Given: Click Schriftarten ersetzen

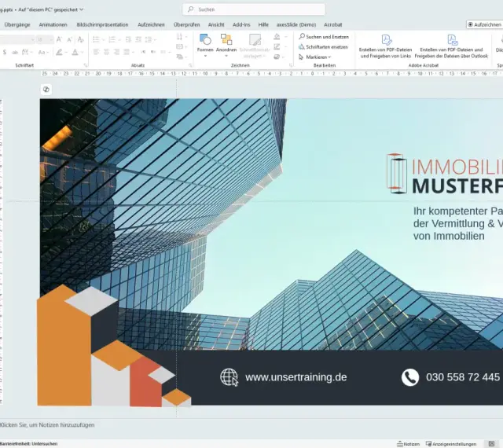Looking at the screenshot, I should pos(323,47).
